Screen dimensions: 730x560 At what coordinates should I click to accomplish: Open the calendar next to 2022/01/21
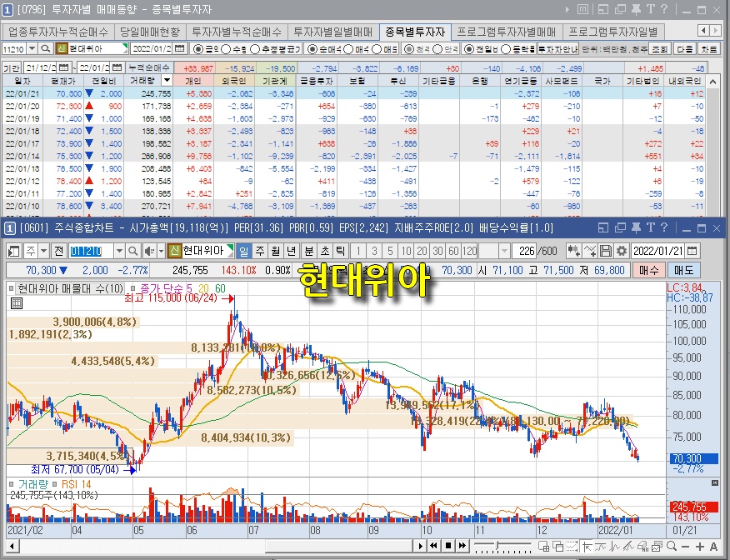pyautogui.click(x=692, y=252)
